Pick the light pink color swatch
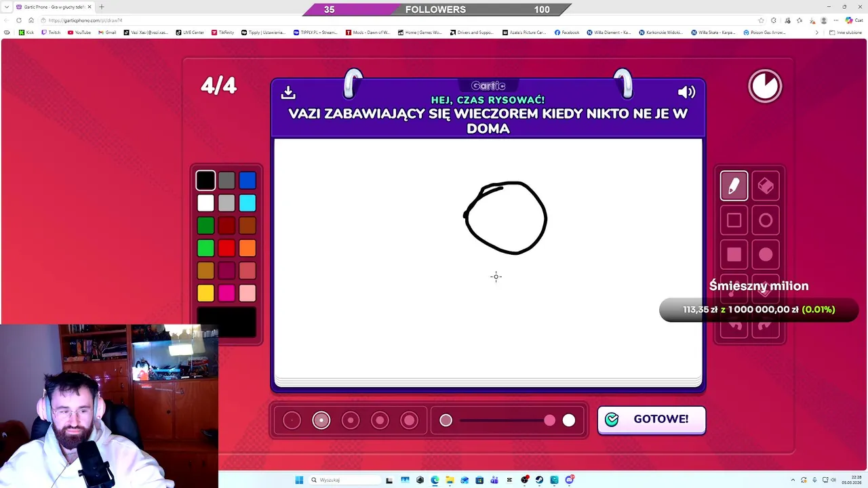 [x=248, y=293]
